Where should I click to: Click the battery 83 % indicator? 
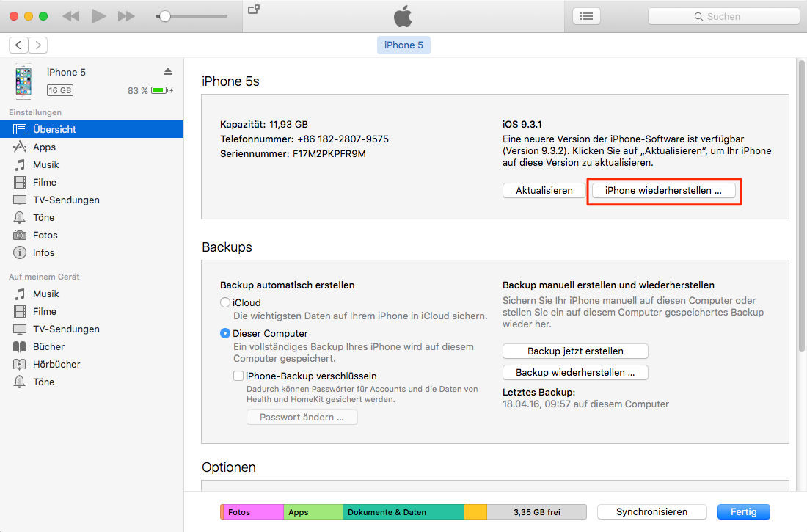(x=150, y=91)
